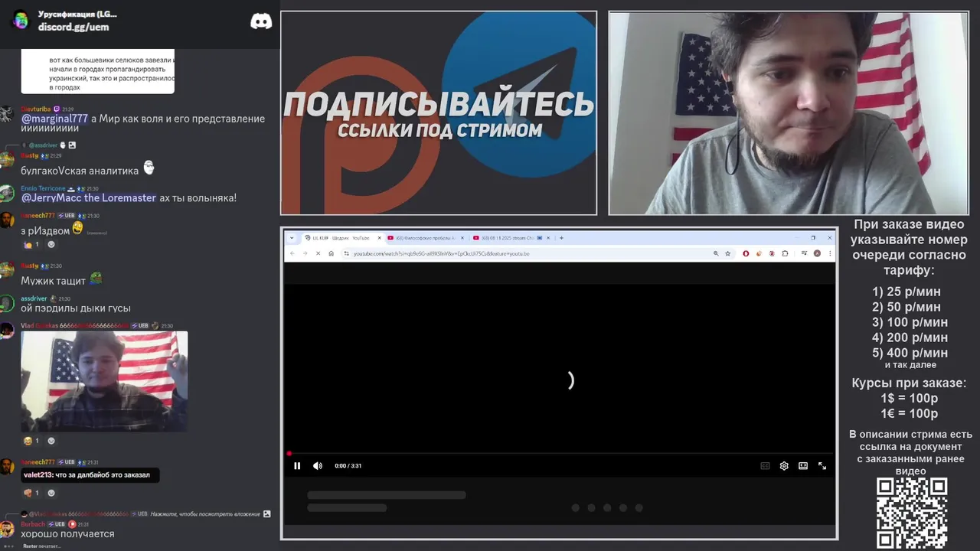
Task: Open the American flag image attachment
Action: click(x=104, y=381)
